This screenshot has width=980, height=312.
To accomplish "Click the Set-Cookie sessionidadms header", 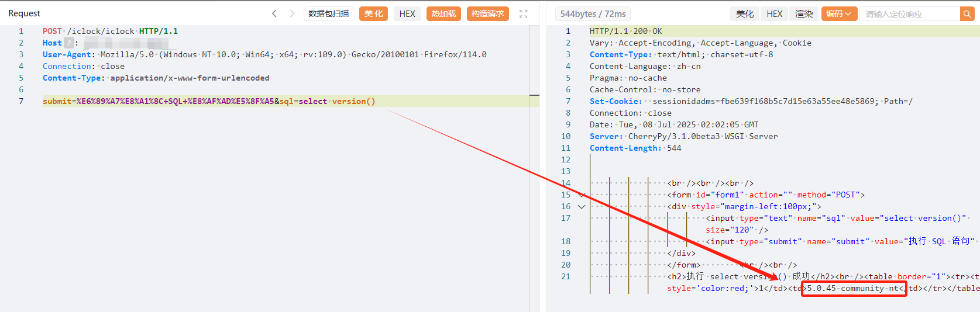I will tap(751, 101).
